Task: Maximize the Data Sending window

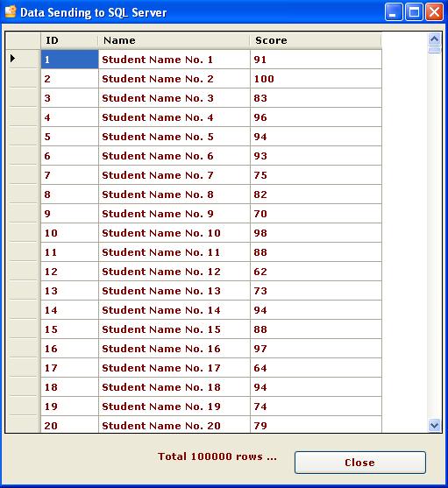Action: tap(414, 12)
